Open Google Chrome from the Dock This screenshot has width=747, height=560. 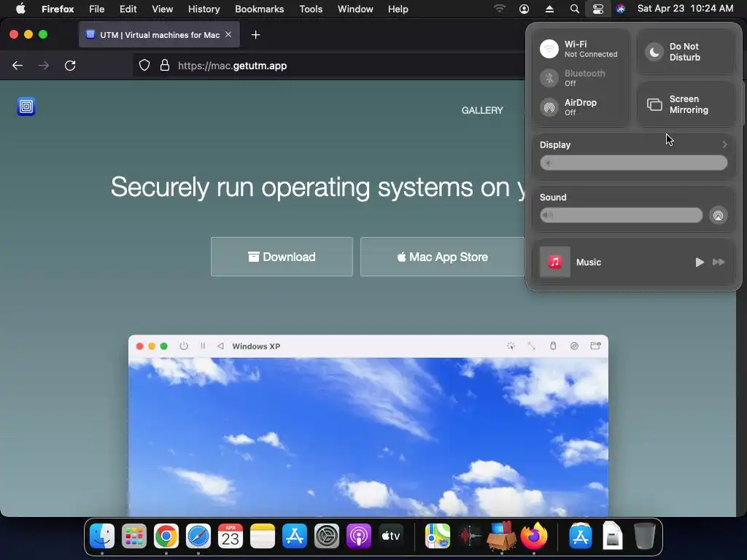coord(166,536)
